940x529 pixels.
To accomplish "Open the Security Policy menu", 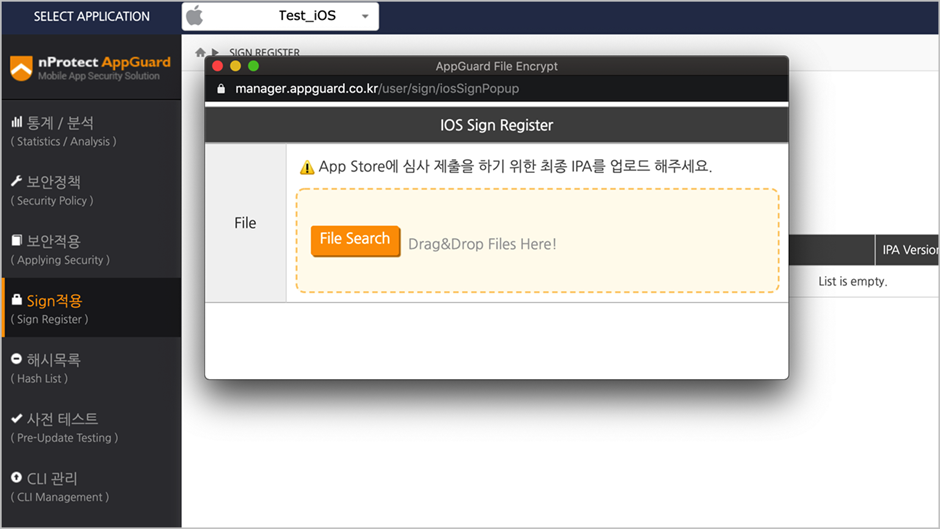I will click(91, 191).
